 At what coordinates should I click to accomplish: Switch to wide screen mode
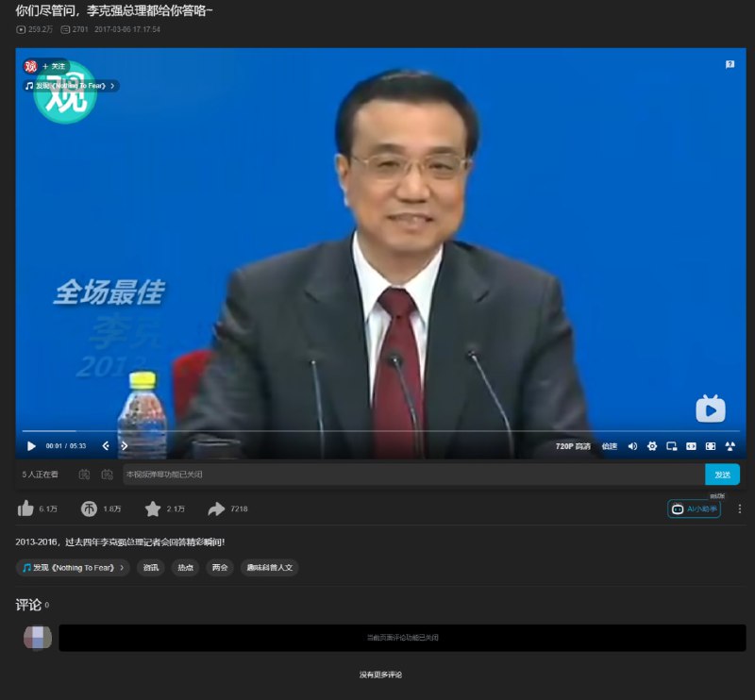(692, 444)
